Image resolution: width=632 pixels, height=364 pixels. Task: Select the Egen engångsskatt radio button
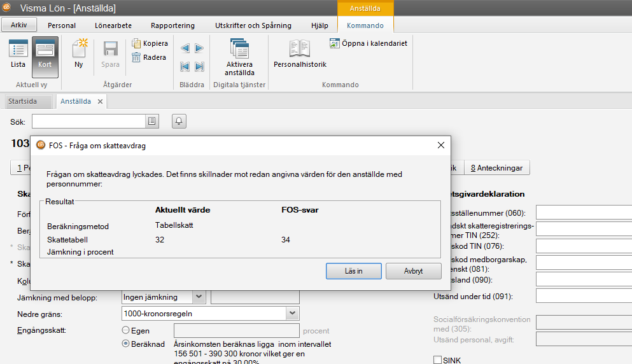(x=126, y=330)
